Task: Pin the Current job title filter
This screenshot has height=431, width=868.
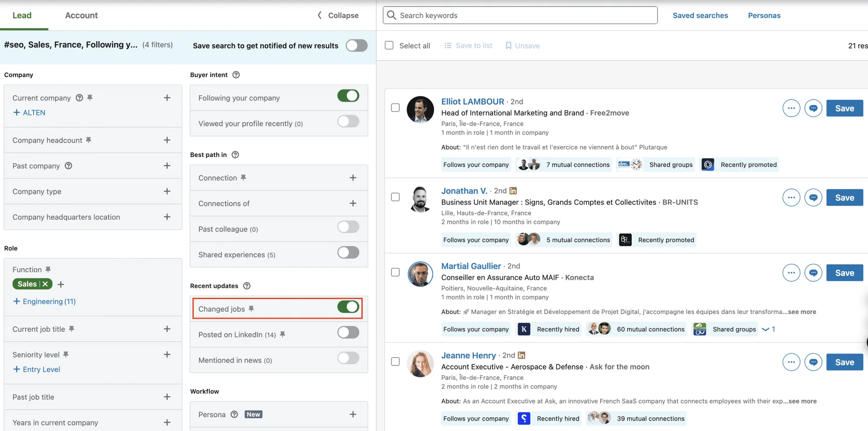Action: point(72,329)
